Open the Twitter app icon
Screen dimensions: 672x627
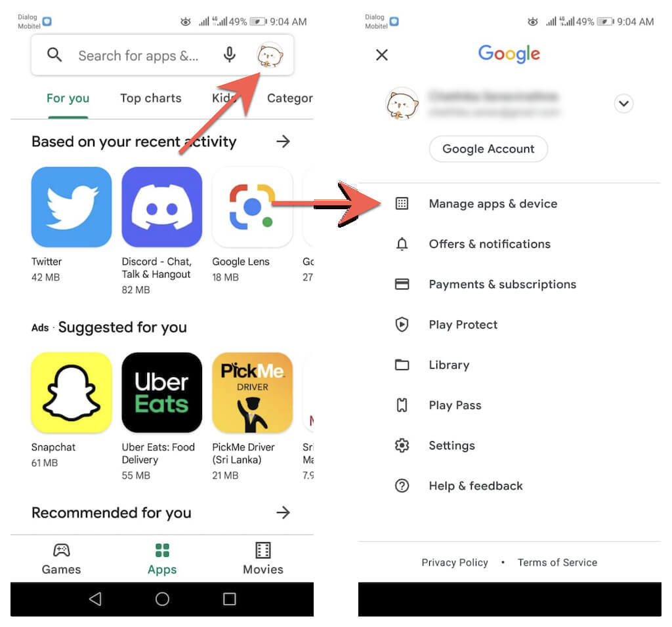[72, 207]
